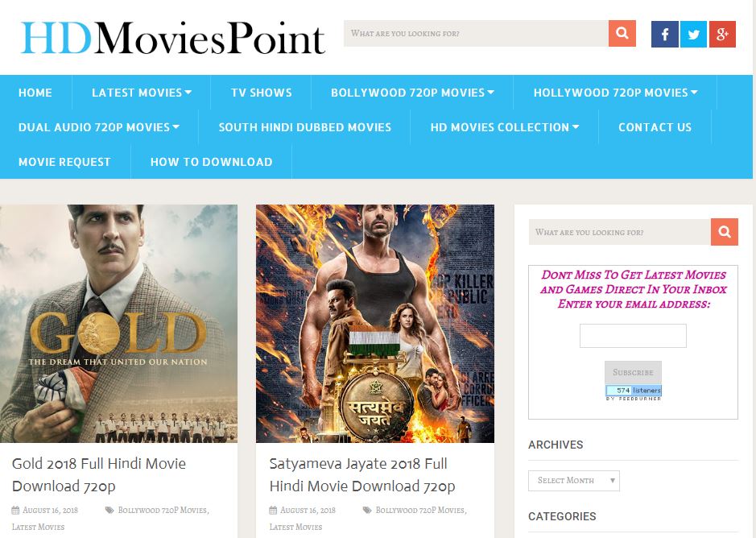Click the FeedBurner listeners count badge
The image size is (756, 538).
(634, 391)
